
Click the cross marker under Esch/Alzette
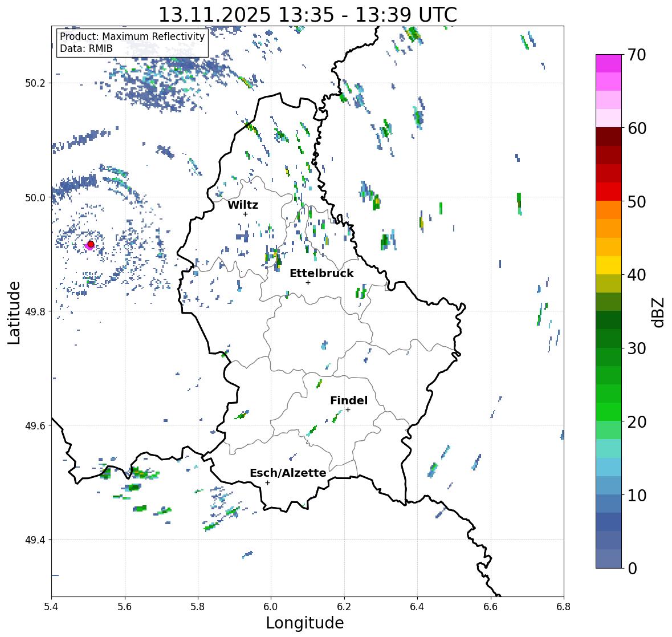point(267,482)
